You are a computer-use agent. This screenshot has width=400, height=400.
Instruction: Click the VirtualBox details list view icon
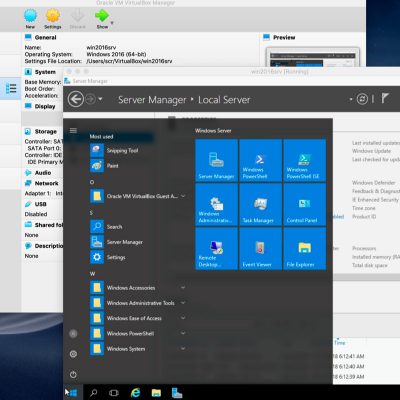(x=11, y=88)
